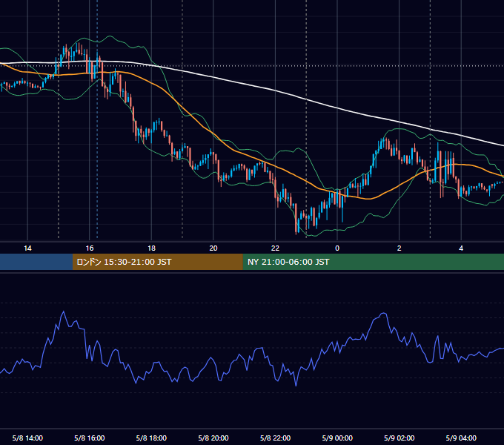The height and width of the screenshot is (445, 504).
Task: Click the NY 21:00-06:00 JST session bar
Action: (x=373, y=262)
